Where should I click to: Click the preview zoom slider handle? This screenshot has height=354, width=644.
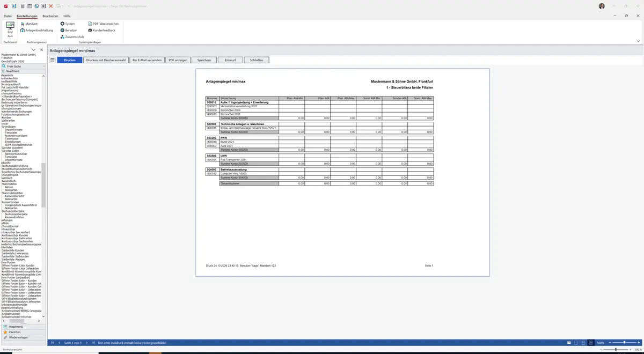(625, 342)
